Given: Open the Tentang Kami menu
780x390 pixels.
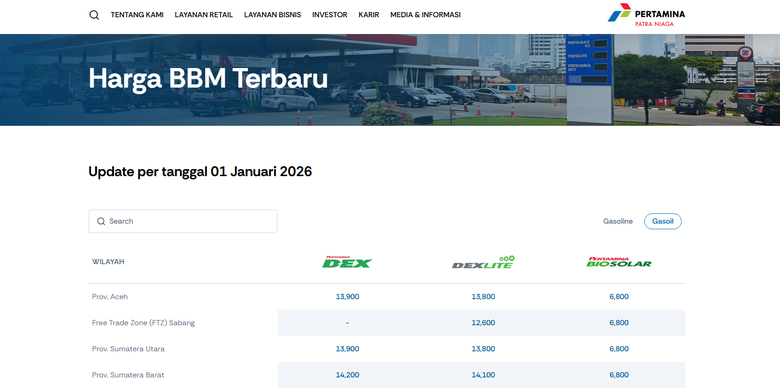Looking at the screenshot, I should point(137,15).
